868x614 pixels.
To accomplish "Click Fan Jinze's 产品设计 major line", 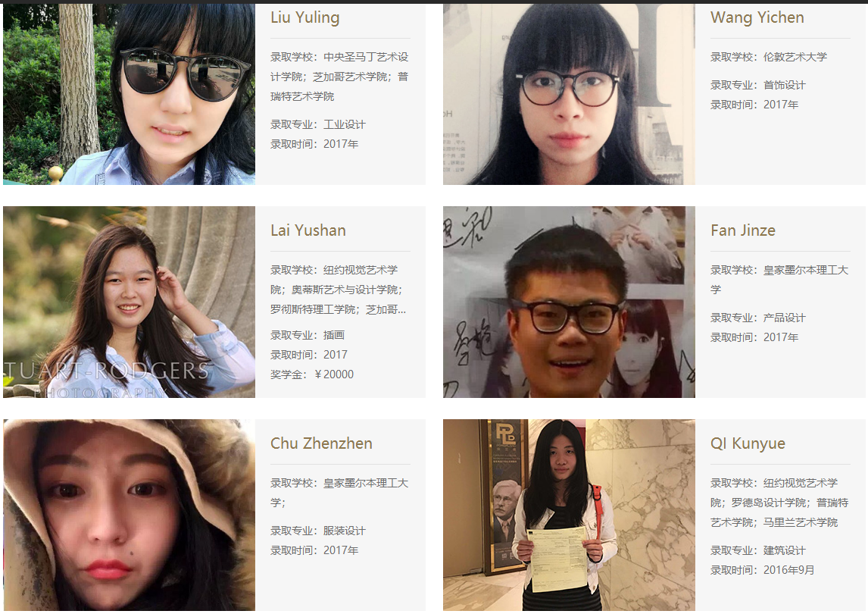I will click(x=758, y=318).
